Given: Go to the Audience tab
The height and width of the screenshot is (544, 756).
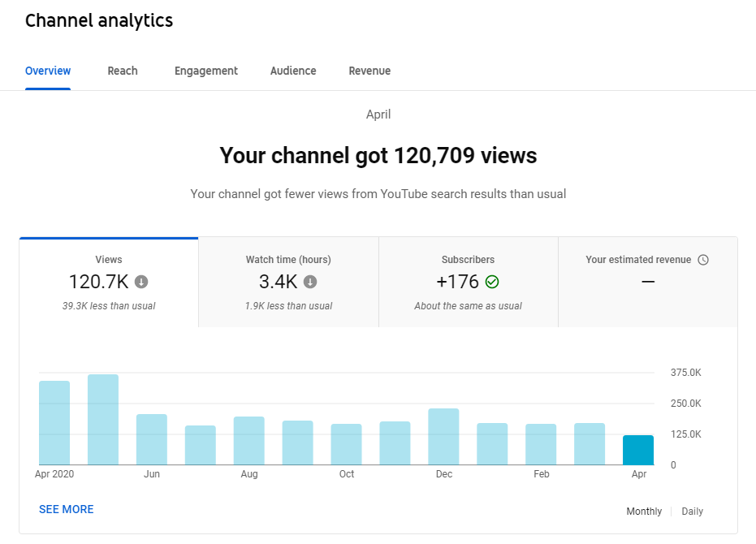Looking at the screenshot, I should coord(293,71).
